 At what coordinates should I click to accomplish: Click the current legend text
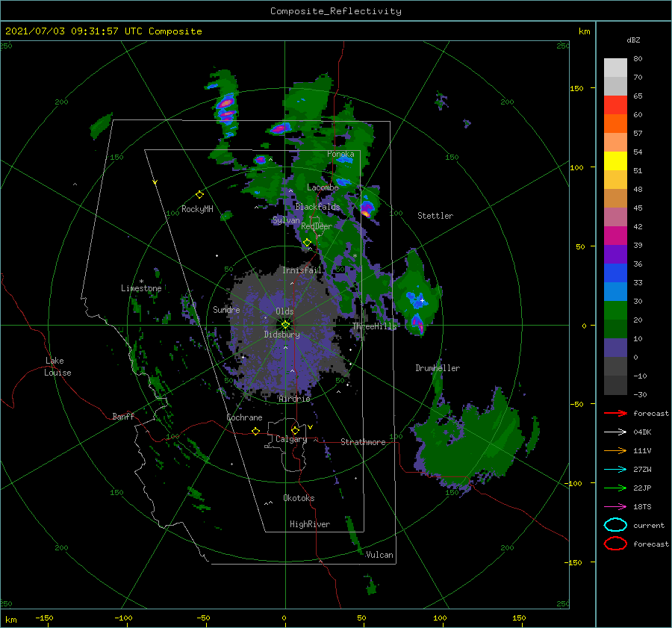(x=649, y=525)
